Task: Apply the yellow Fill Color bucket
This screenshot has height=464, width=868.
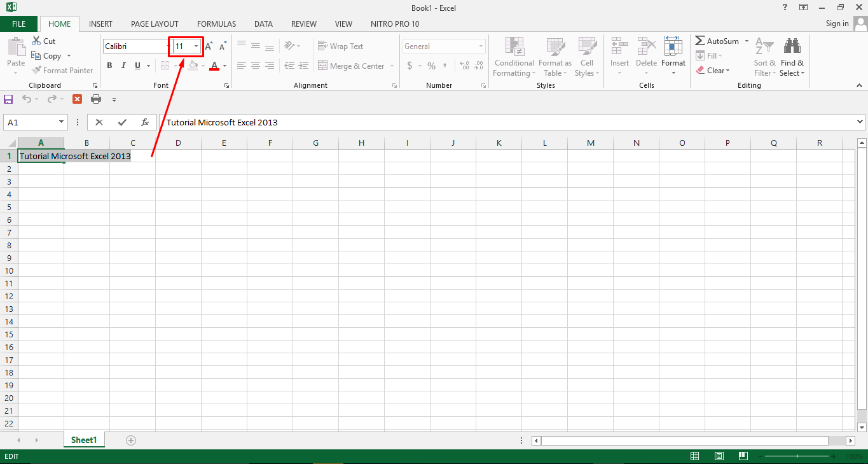Action: pyautogui.click(x=193, y=66)
